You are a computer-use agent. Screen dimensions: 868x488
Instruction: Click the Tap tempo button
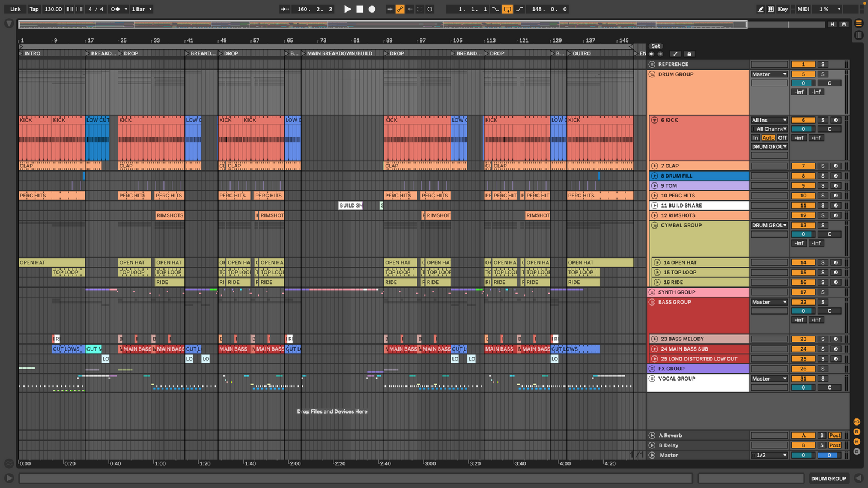[x=34, y=9]
